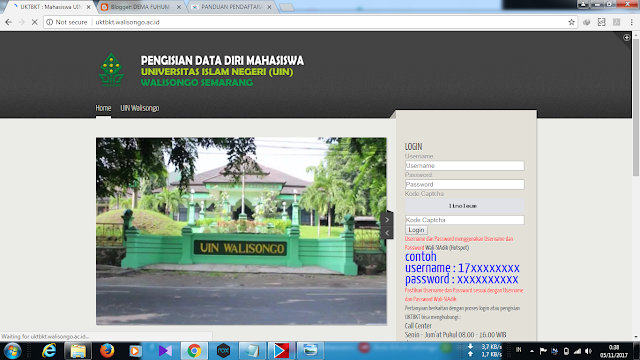Image resolution: width=640 pixels, height=360 pixels.
Task: Launch Firefox from taskbar
Action: (x=107, y=351)
